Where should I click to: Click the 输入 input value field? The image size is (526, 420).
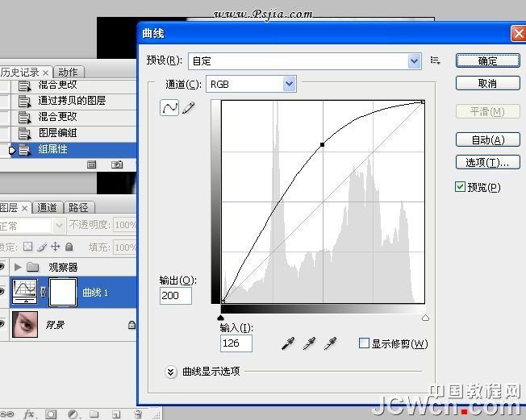coord(236,343)
